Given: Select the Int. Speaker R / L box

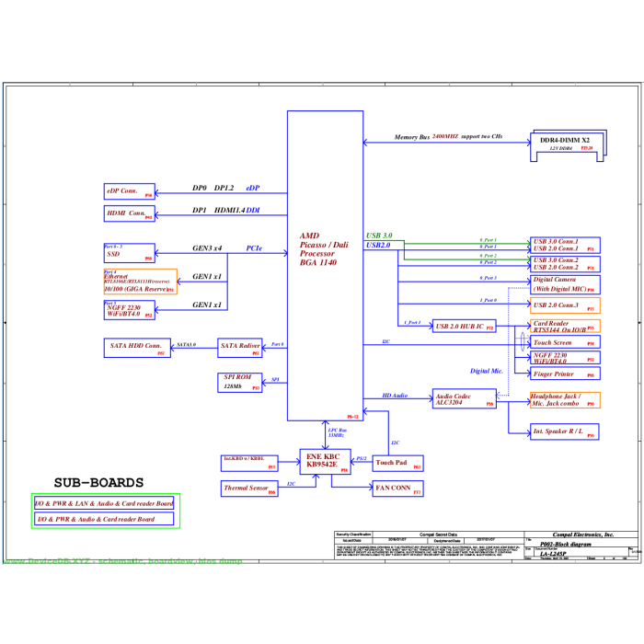Looking at the screenshot, I should click(x=564, y=431).
